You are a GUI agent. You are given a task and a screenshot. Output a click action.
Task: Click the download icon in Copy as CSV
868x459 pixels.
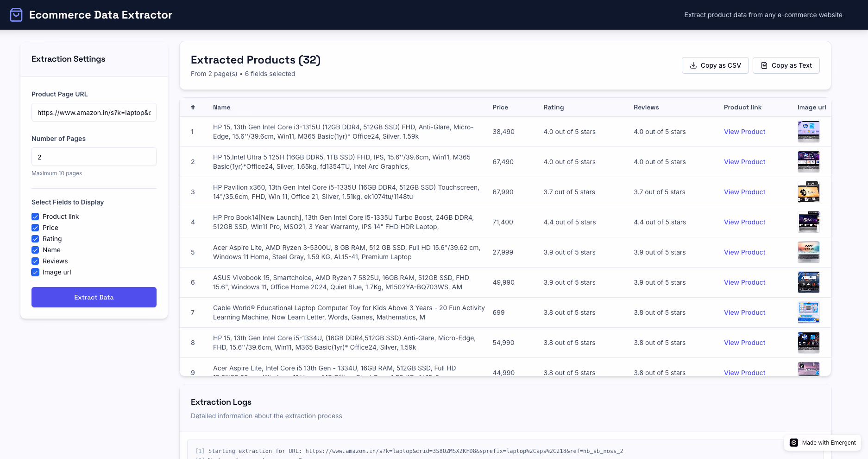point(693,65)
